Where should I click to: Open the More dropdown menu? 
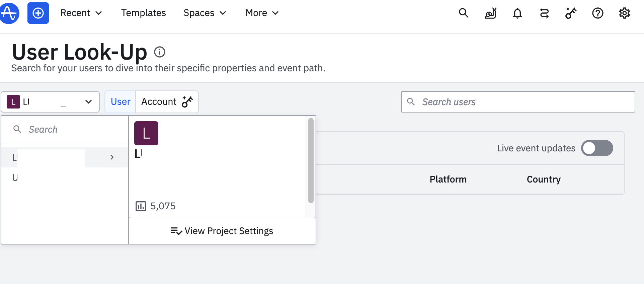(x=262, y=13)
